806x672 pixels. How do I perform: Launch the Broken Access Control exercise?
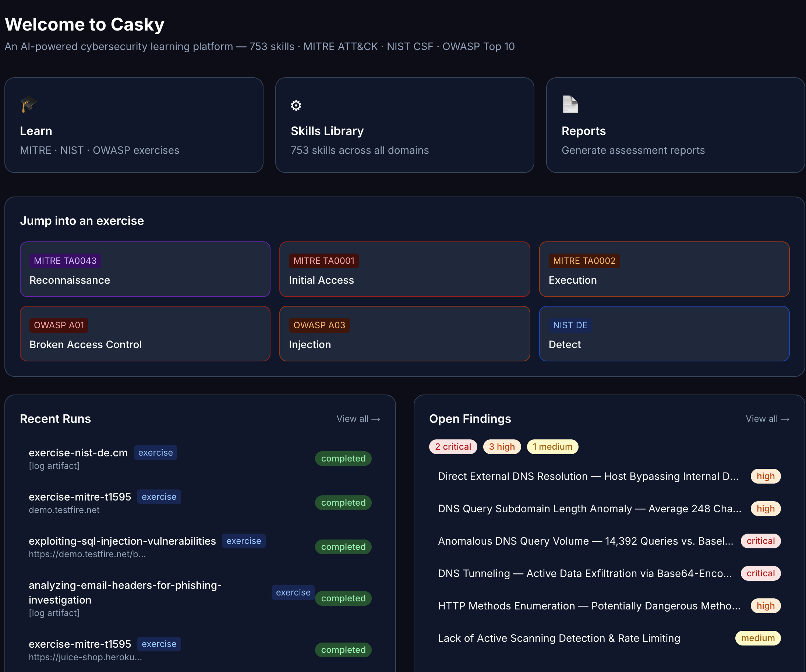coord(145,333)
